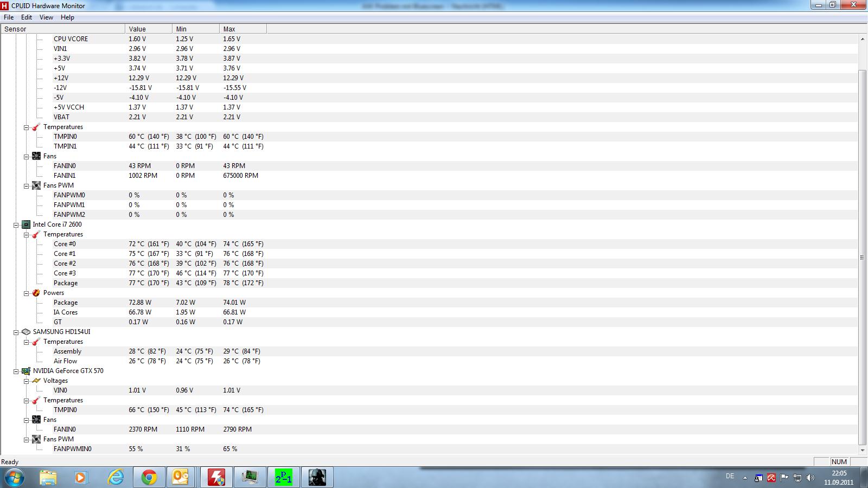Collapse Temperatures under Intel Core i7 2600
Screen dimensions: 868x488
point(26,234)
